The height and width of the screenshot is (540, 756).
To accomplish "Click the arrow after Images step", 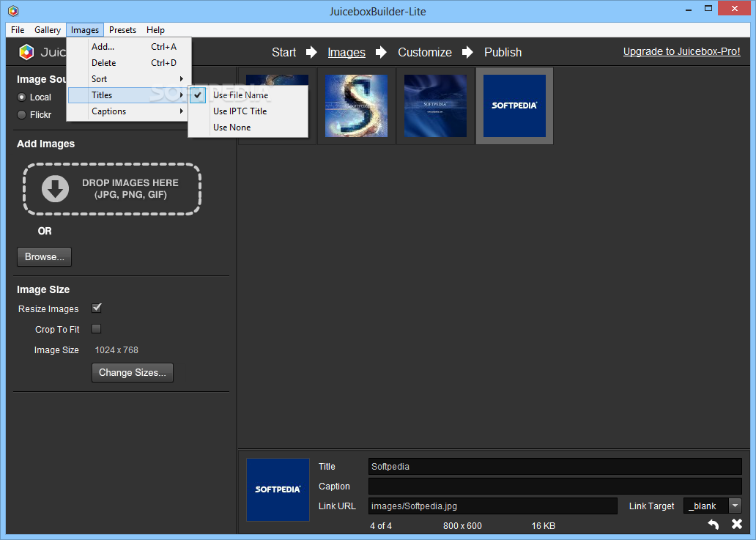I will coord(381,51).
